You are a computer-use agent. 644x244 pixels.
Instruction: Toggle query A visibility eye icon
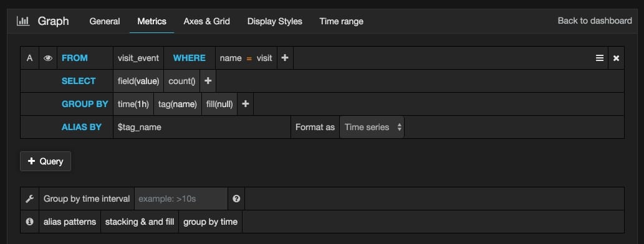click(x=48, y=59)
